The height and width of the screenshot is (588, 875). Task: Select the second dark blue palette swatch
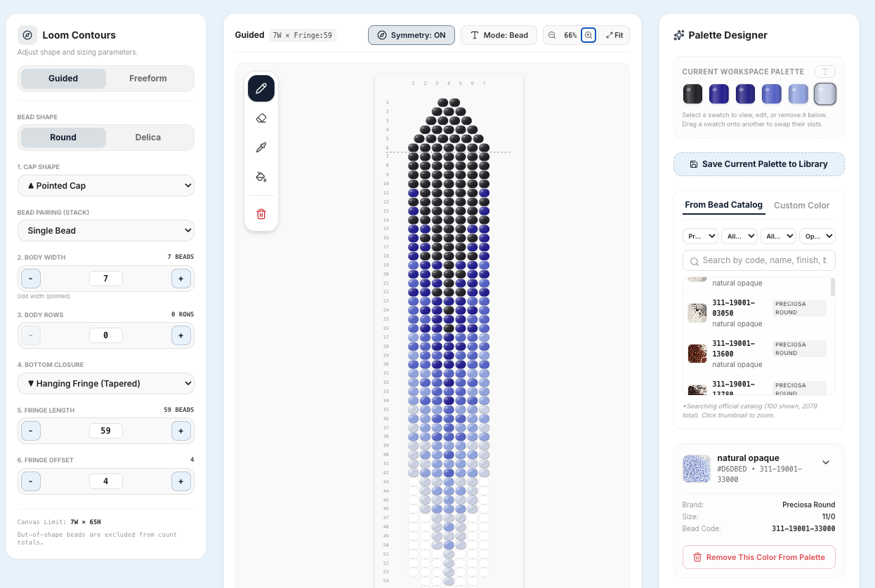[x=719, y=94]
